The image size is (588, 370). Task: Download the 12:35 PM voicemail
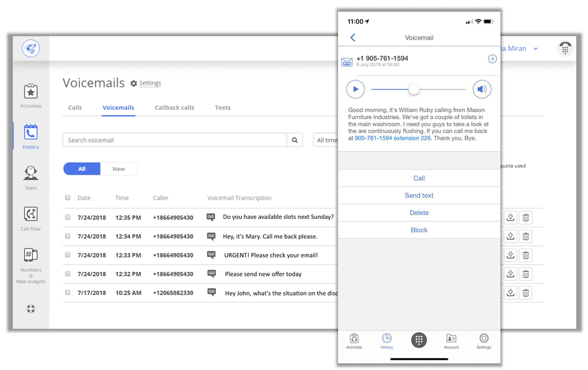point(510,217)
